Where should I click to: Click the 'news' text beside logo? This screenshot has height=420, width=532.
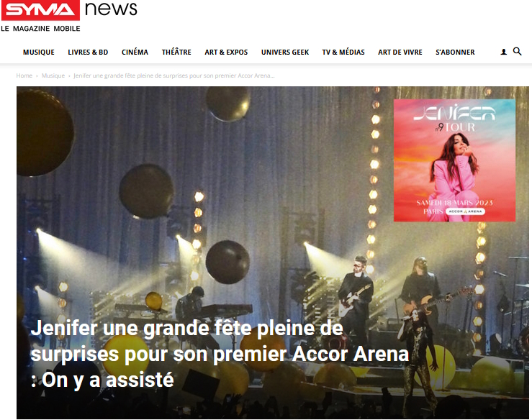click(x=111, y=9)
